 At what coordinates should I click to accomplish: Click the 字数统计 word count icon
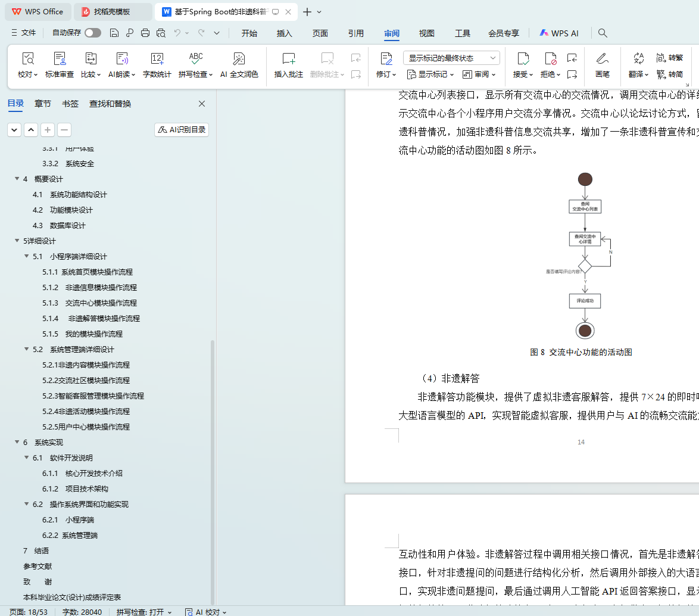157,65
